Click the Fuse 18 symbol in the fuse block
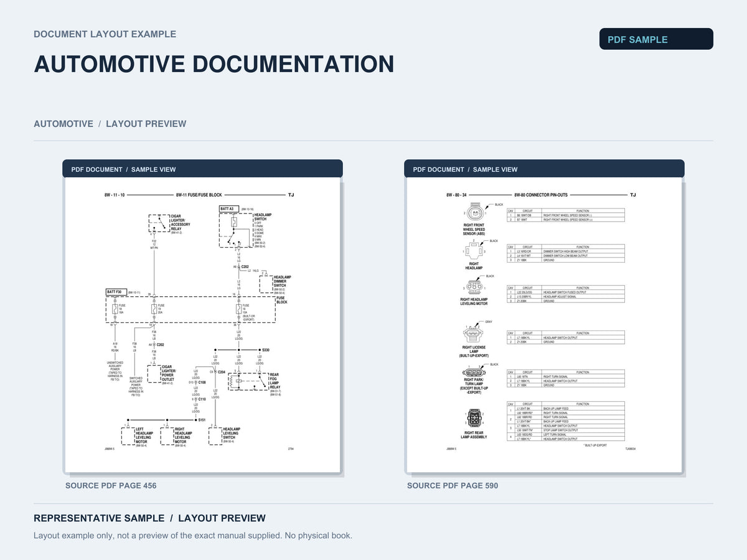Image resolution: width=747 pixels, height=560 pixels. click(115, 309)
